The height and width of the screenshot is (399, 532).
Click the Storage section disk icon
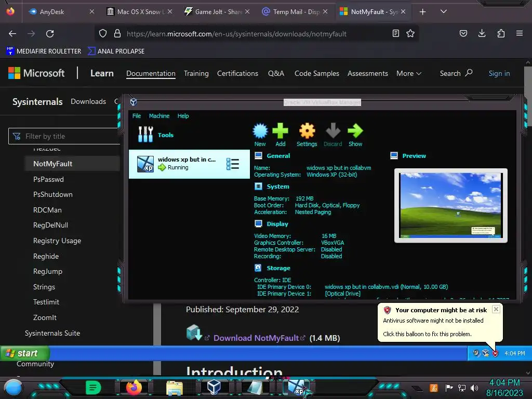click(x=258, y=268)
